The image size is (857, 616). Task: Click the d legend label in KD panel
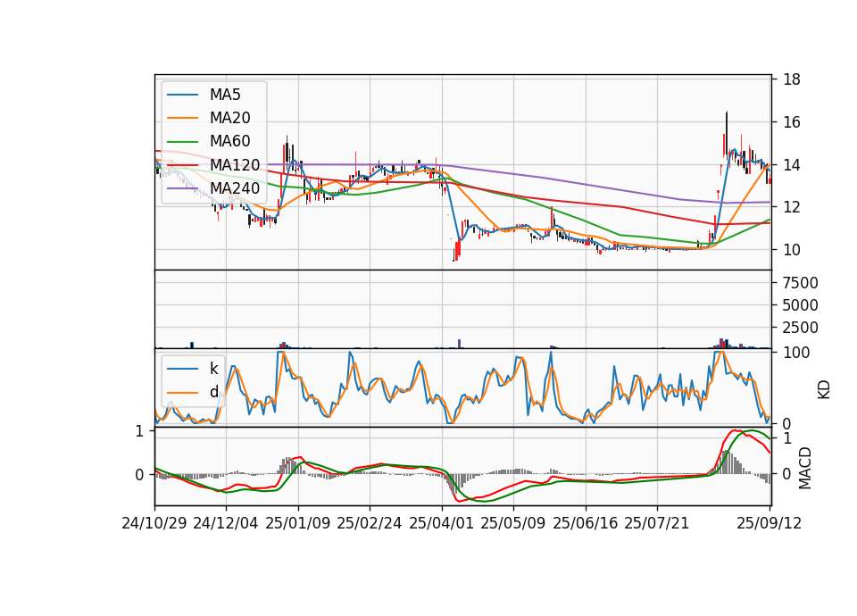213,392
